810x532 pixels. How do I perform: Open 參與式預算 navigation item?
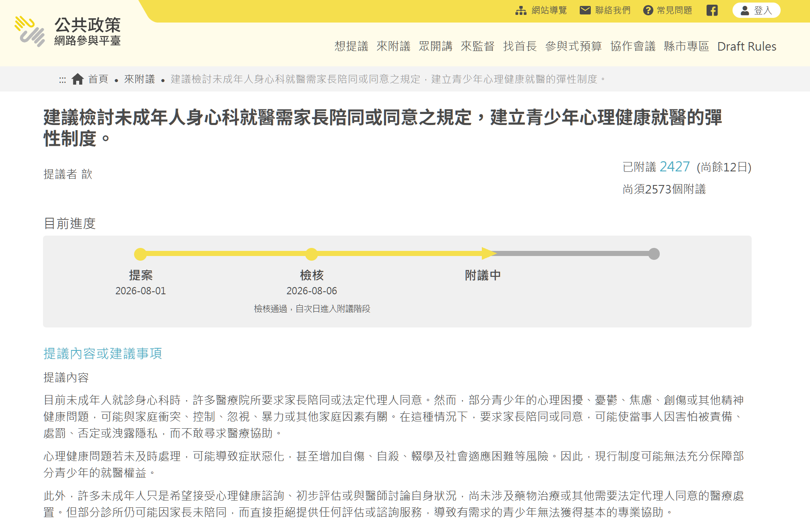(x=573, y=46)
